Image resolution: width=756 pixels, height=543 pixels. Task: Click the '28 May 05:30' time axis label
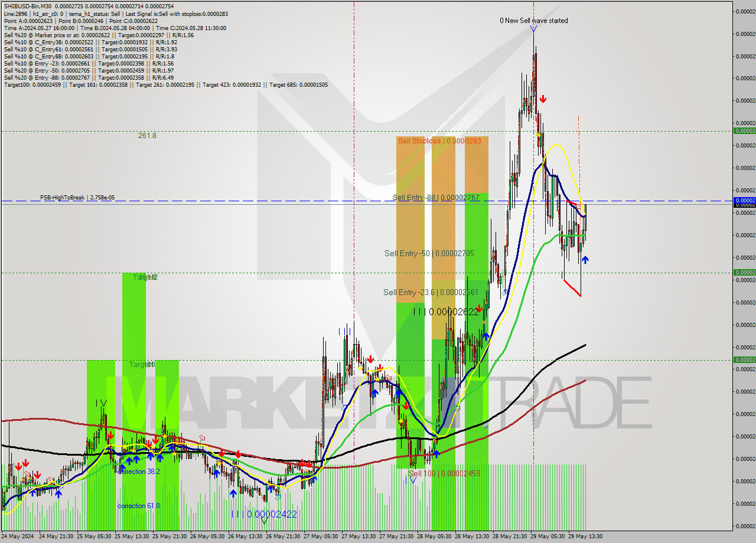point(435,537)
